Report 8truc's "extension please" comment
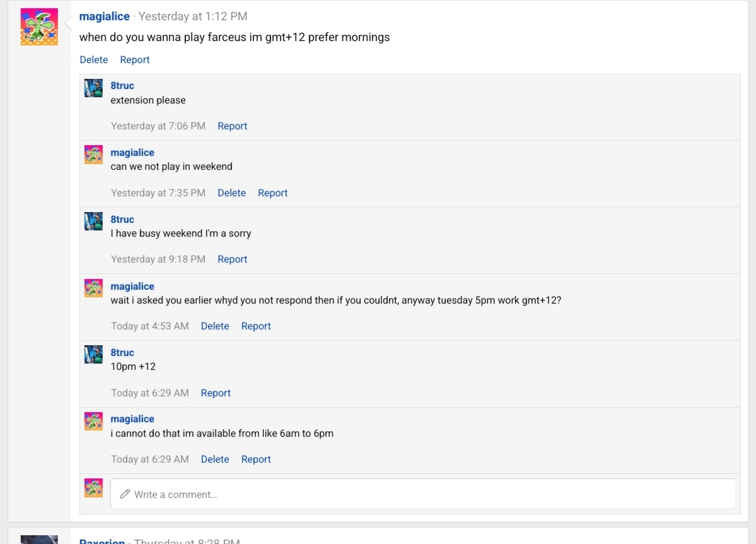Screen dimensions: 756x544 (x=233, y=126)
